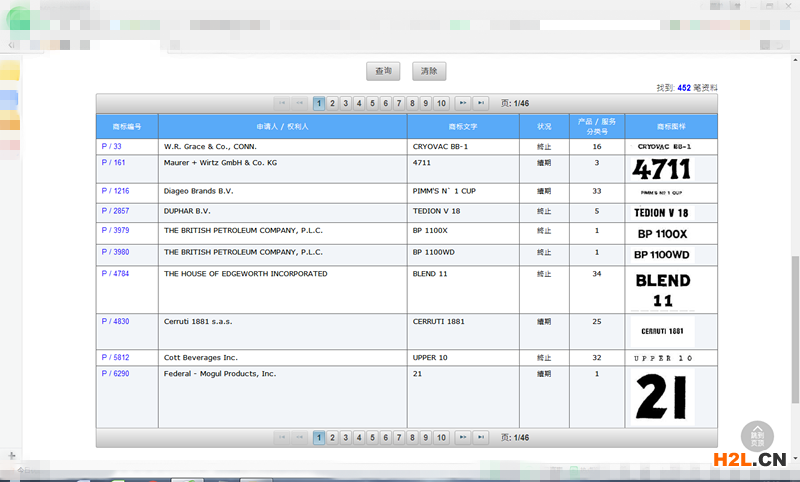Jump to last page in top paginator
Image resolution: width=800 pixels, height=482 pixels.
coord(481,103)
